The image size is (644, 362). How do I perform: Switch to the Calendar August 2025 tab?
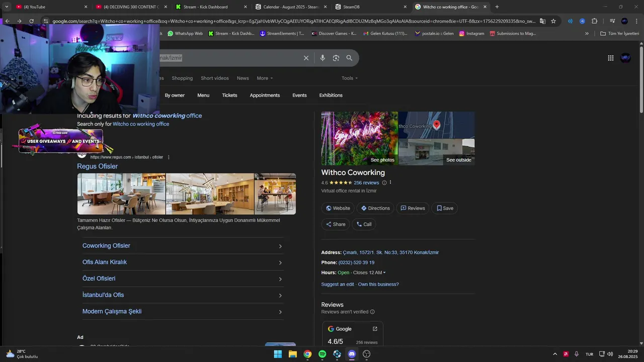[x=291, y=7]
